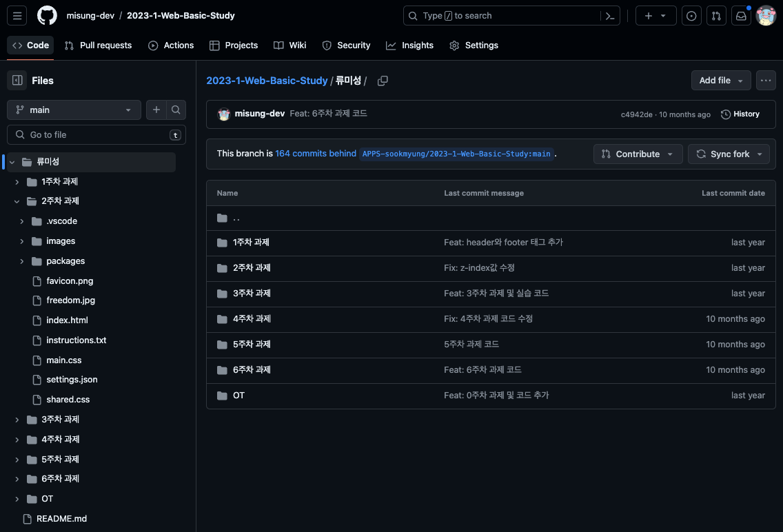The height and width of the screenshot is (532, 783).
Task: Open the History commits link
Action: click(740, 114)
